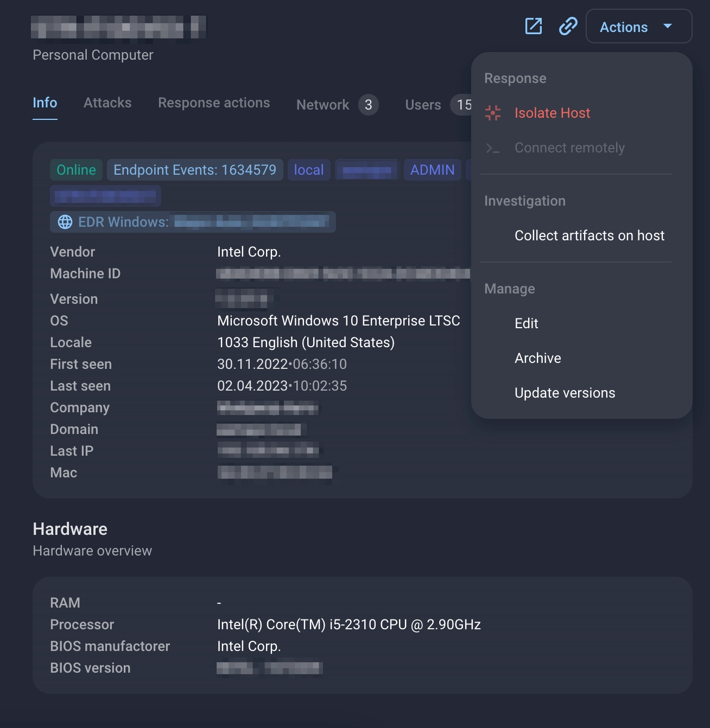Click the Company label
Image resolution: width=710 pixels, height=728 pixels.
80,407
